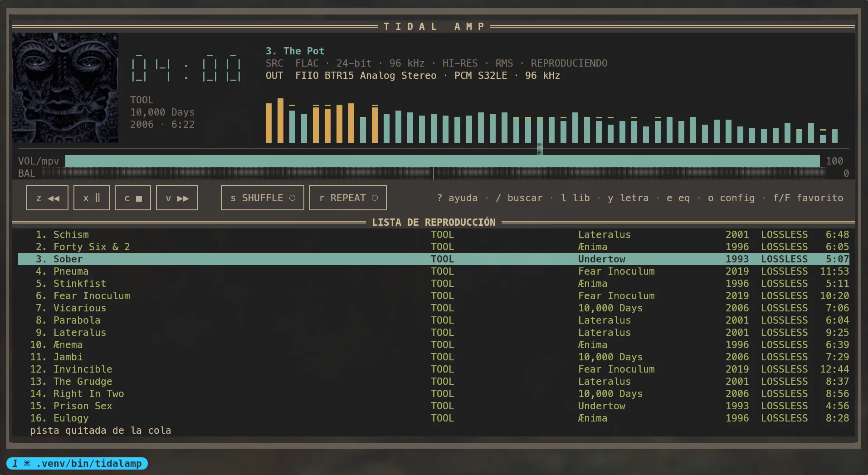Open buscar search

519,198
